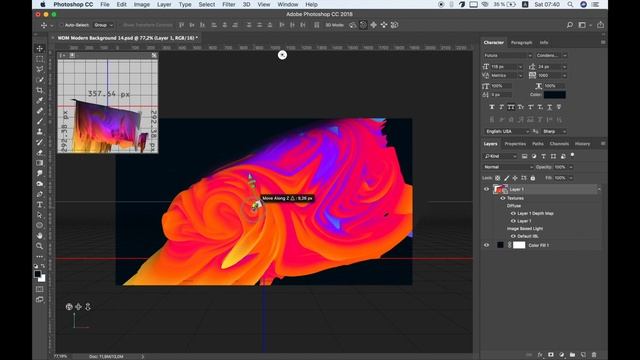Toggle Quick Mask mode icon
This screenshot has width=640, height=360.
(40, 289)
